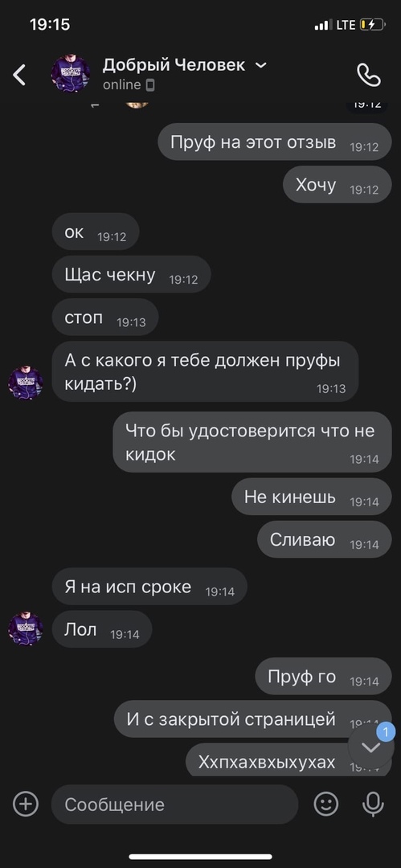401x868 pixels.
Task: Focus the Сообщение text input field
Action: point(175,804)
